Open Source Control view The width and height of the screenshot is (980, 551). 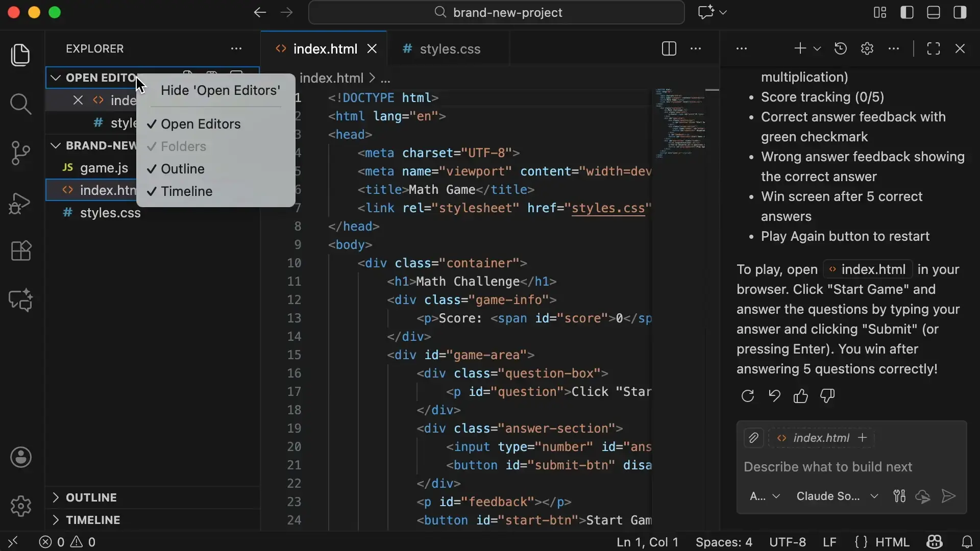[x=20, y=153]
